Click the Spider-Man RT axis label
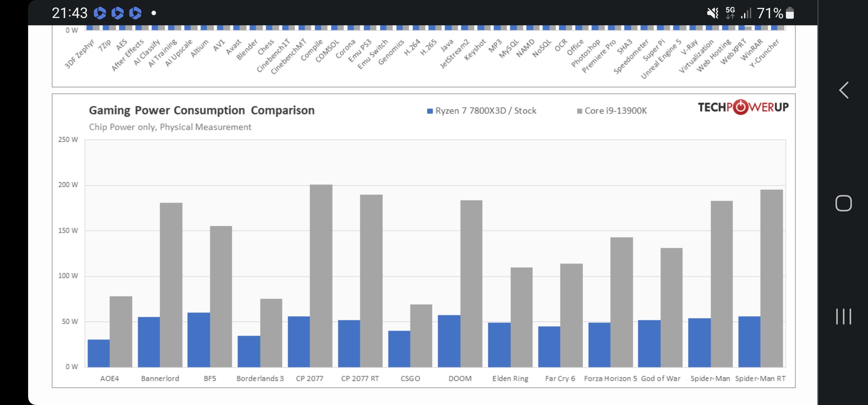868x405 pixels. pyautogui.click(x=760, y=378)
